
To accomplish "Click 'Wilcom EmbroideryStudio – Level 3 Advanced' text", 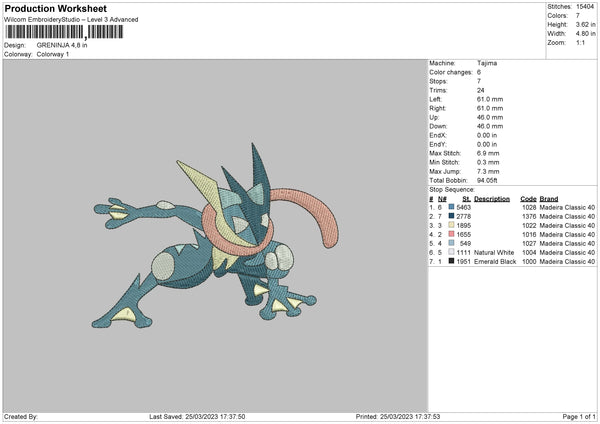I will pos(71,20).
